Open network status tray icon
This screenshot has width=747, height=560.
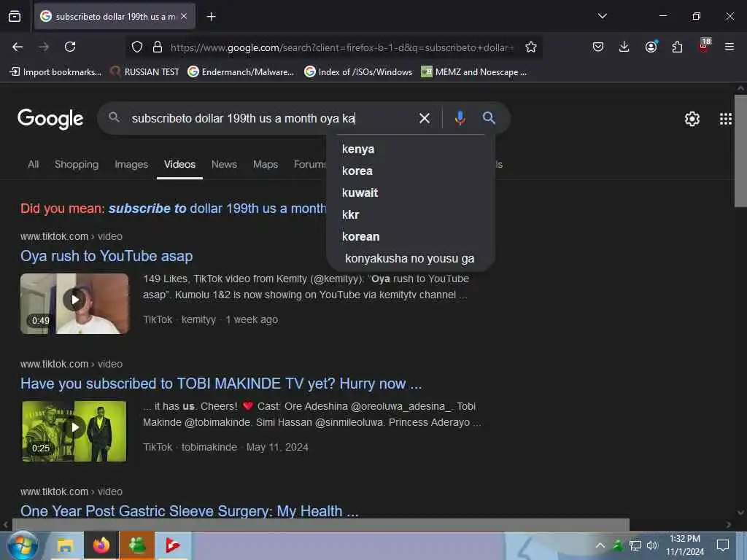pyautogui.click(x=635, y=545)
